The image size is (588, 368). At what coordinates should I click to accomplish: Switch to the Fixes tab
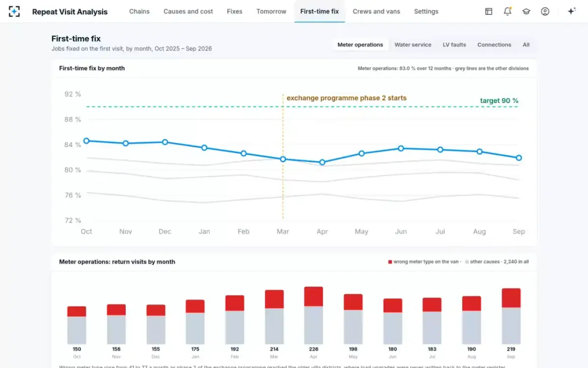[x=235, y=11]
